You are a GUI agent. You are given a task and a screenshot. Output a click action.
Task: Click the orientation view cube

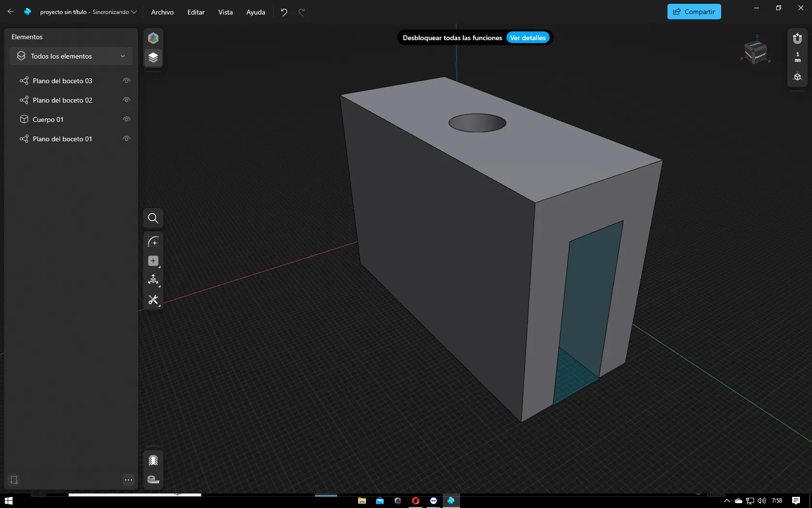click(755, 51)
